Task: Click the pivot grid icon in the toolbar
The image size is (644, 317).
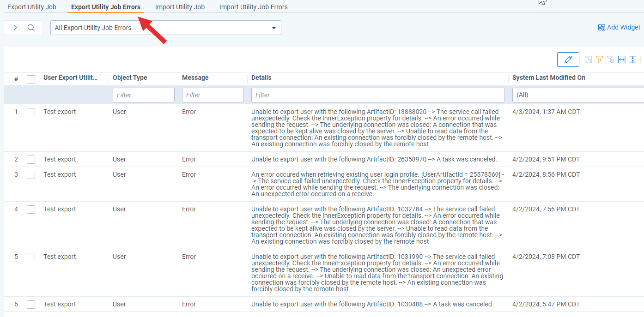Action: tap(588, 60)
